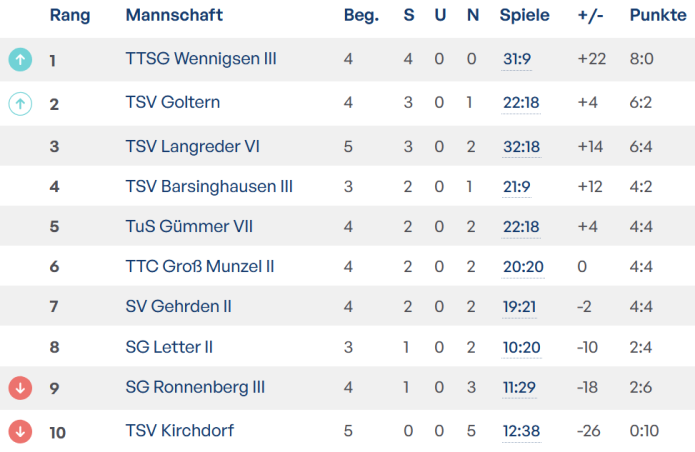Viewport: 695px width, 452px height.
Task: Open SV Gehrden II team link
Action: coord(179,307)
